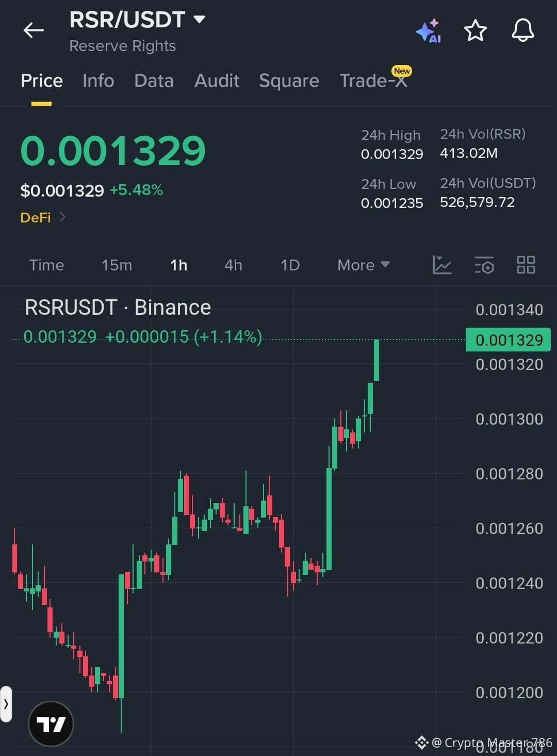The image size is (557, 756).
Task: Open the DeFi category chevron
Action: coord(62,217)
